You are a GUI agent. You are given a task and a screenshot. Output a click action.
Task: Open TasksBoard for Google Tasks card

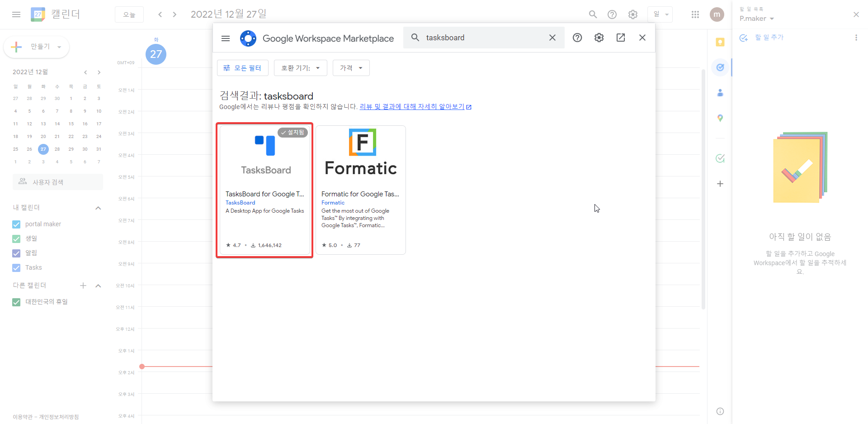(265, 190)
